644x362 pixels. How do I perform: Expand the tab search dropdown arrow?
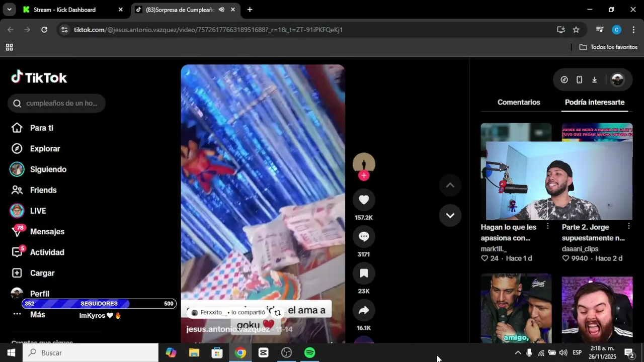pyautogui.click(x=9, y=10)
